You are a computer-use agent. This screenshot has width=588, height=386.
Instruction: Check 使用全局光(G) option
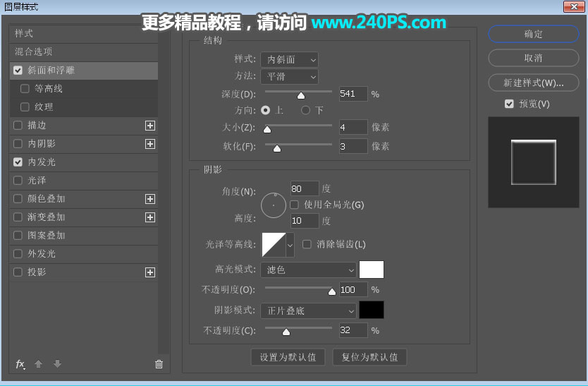[x=295, y=205]
